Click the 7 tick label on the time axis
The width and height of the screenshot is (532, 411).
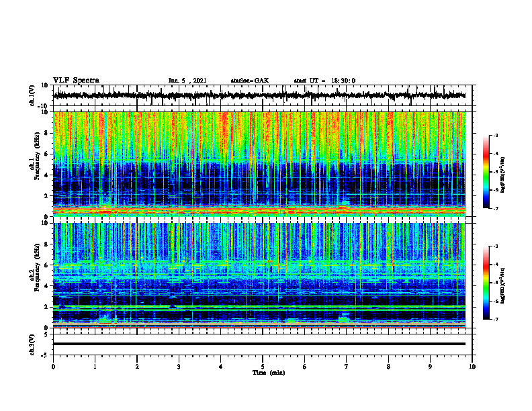click(x=347, y=367)
